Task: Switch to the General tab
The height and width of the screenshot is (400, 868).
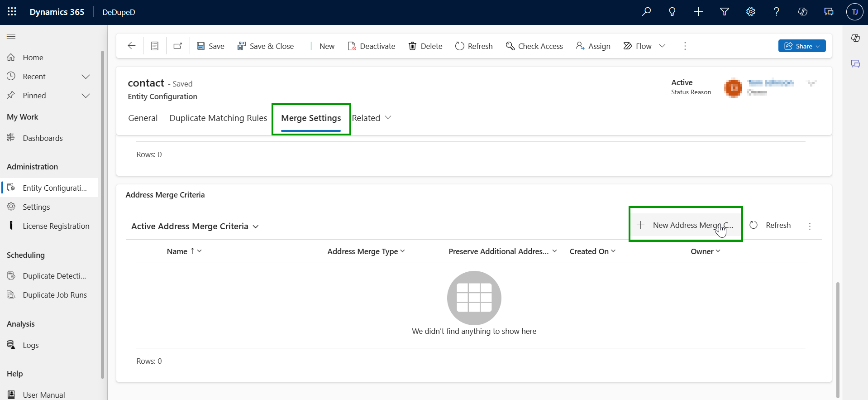Action: [143, 118]
